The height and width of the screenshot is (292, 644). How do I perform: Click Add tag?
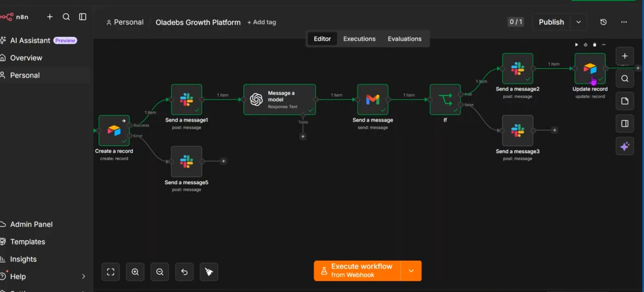[x=262, y=22]
